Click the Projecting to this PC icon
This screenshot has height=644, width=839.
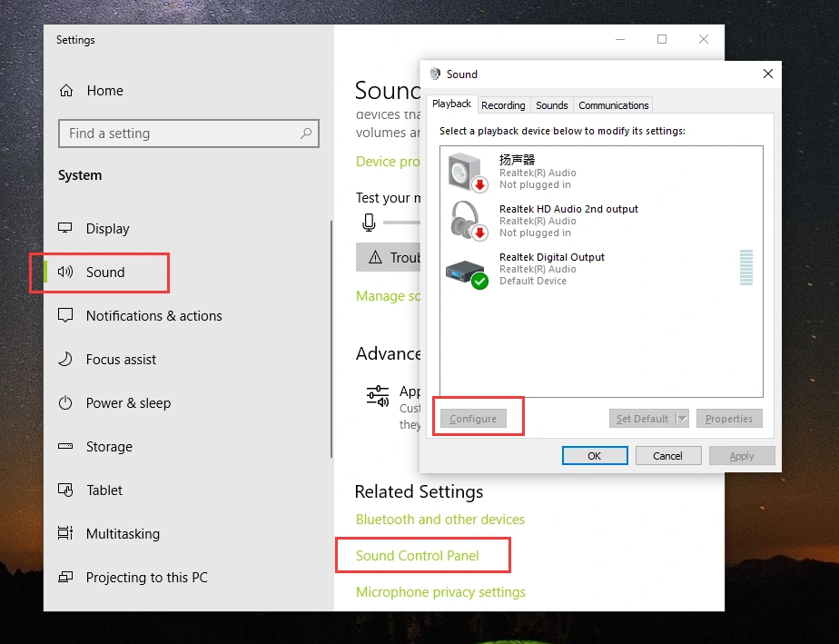coord(65,577)
